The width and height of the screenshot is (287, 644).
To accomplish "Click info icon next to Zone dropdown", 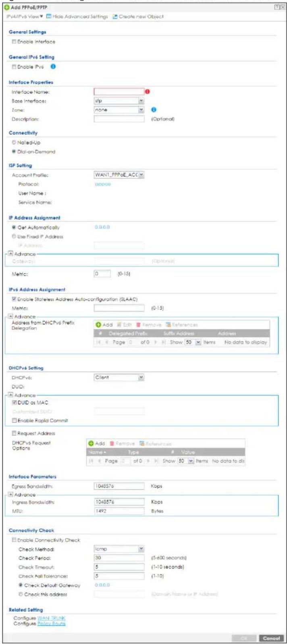I will pyautogui.click(x=154, y=110).
